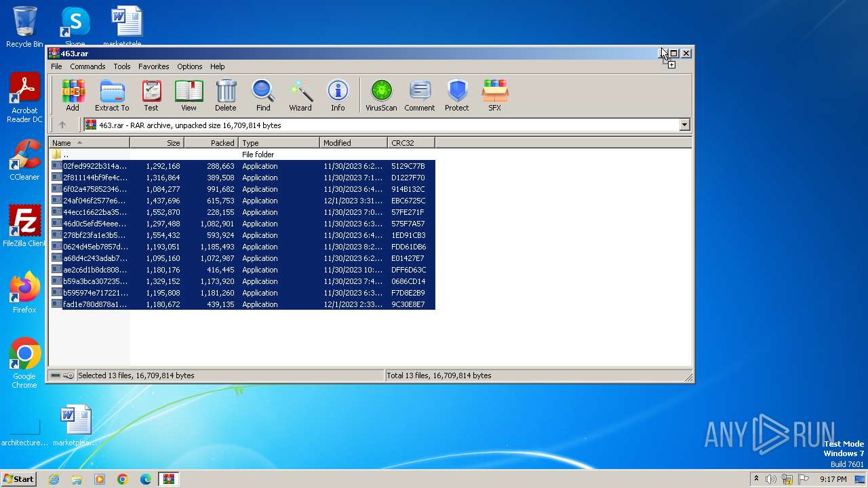
Task: Select file fad1e780d878a1...
Action: [242, 304]
